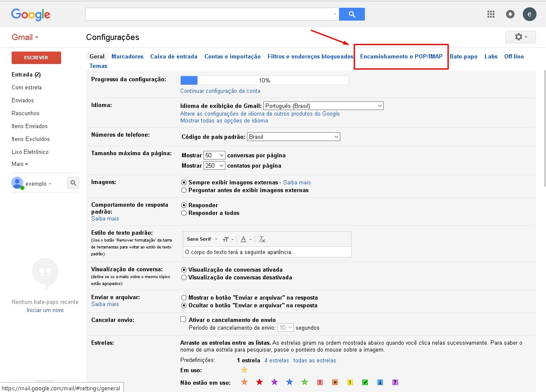Open the conversations per page dropdown
The height and width of the screenshot is (392, 546).
pos(214,155)
